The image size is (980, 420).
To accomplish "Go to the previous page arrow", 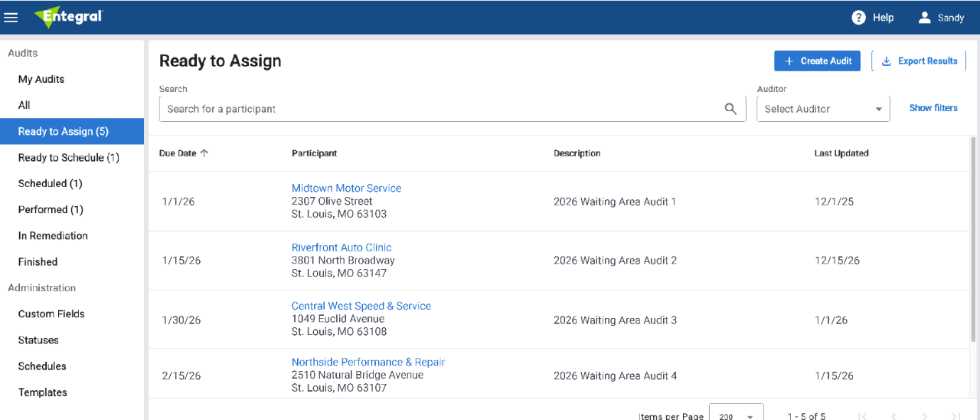I will [893, 416].
